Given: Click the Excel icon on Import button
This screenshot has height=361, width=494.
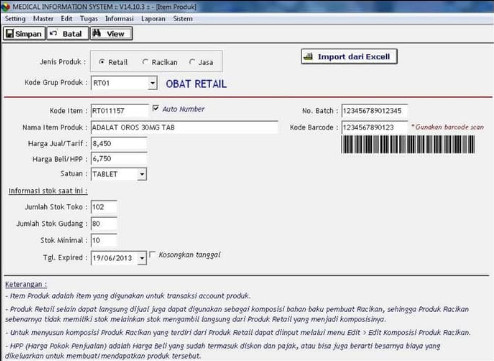Looking at the screenshot, I should point(308,56).
